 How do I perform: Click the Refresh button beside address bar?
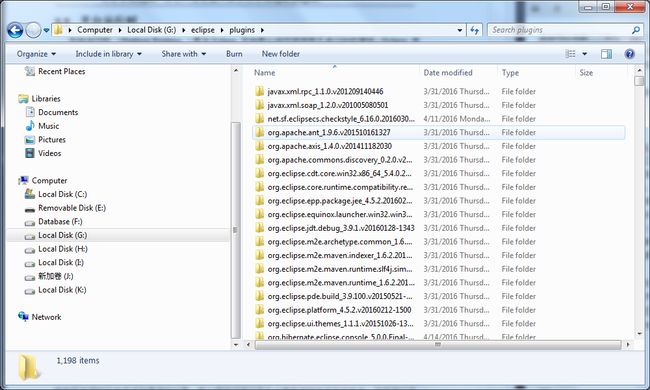click(475, 30)
